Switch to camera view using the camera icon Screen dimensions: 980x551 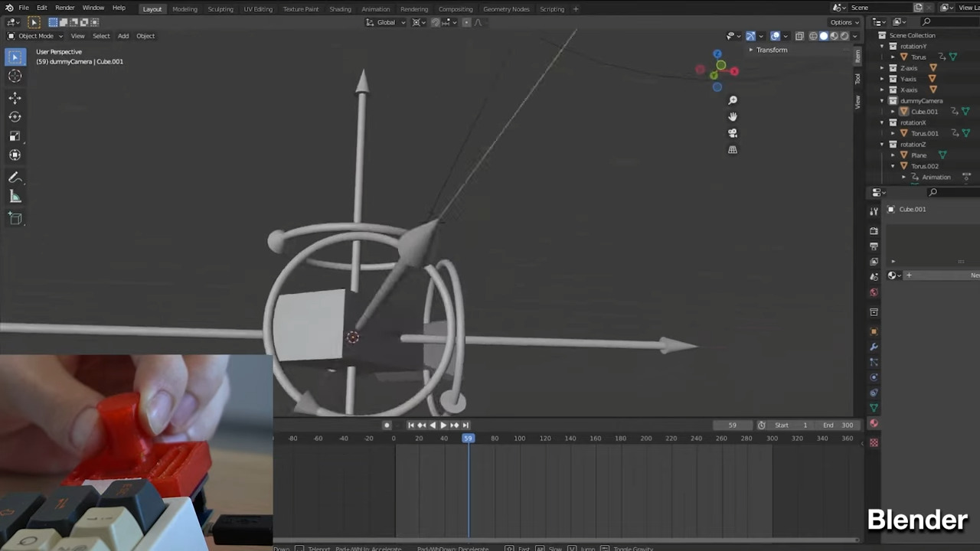point(733,132)
